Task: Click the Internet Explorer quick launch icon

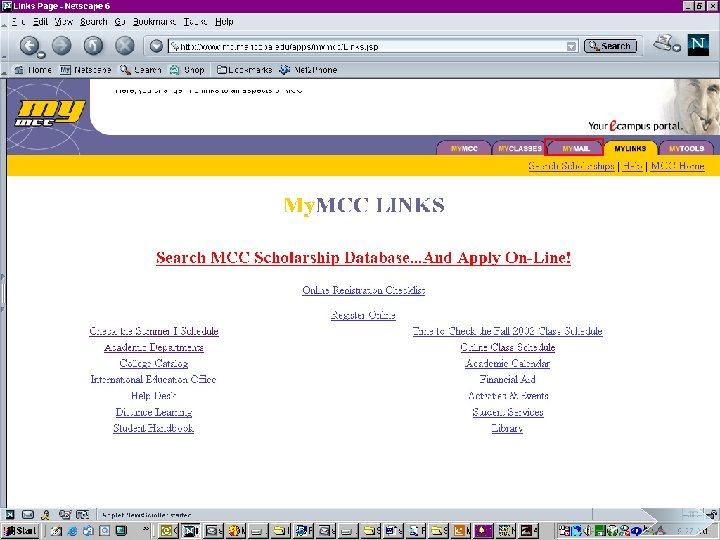Action: pos(72,531)
